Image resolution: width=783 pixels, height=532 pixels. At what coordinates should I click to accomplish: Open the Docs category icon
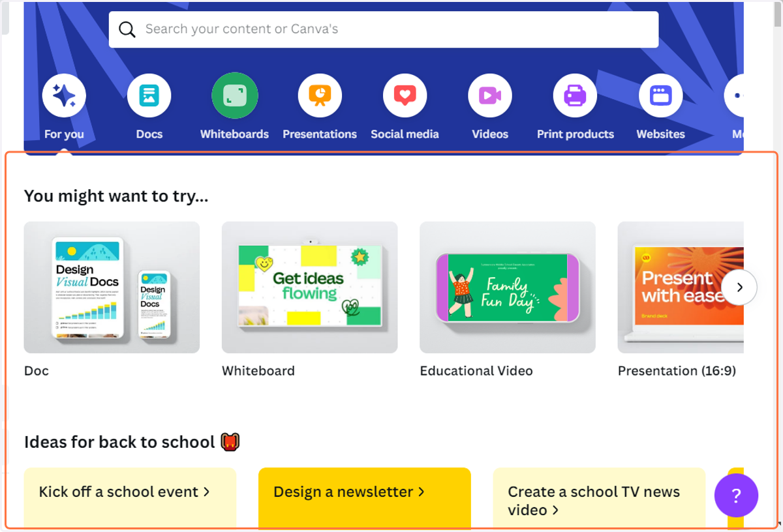(149, 96)
